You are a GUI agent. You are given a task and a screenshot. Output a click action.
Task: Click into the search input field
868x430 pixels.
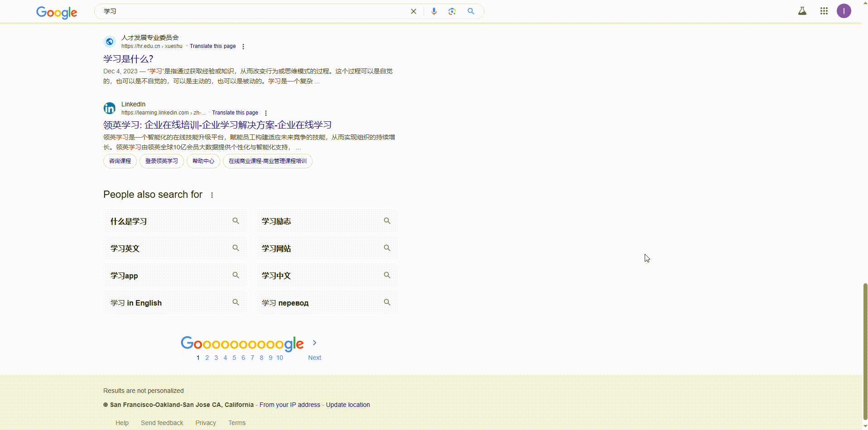tap(254, 11)
